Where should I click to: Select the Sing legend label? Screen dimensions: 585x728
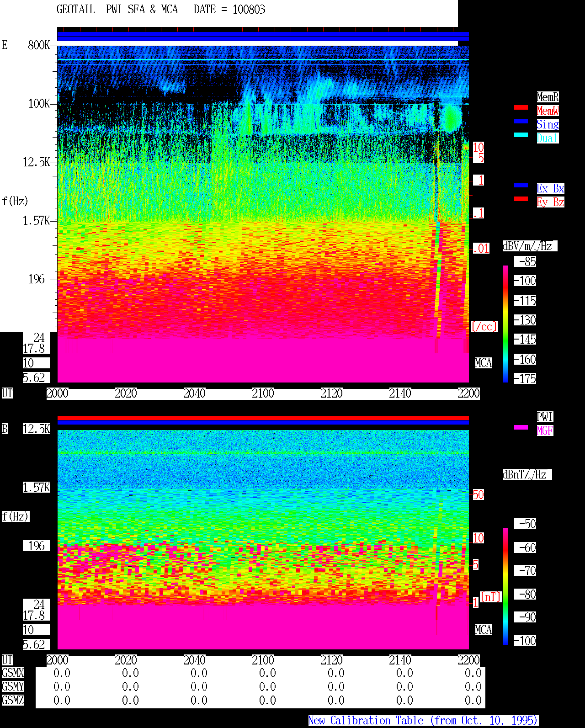(548, 124)
